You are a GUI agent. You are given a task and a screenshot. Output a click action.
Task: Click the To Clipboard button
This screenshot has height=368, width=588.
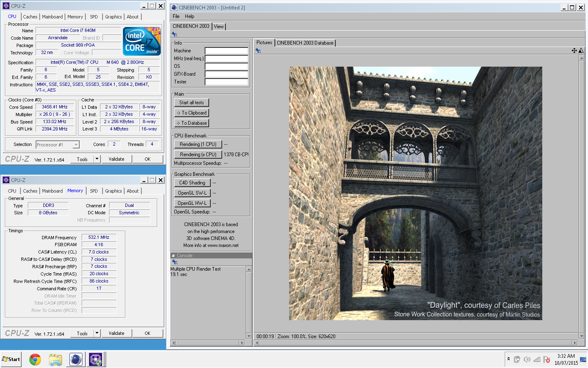(192, 113)
